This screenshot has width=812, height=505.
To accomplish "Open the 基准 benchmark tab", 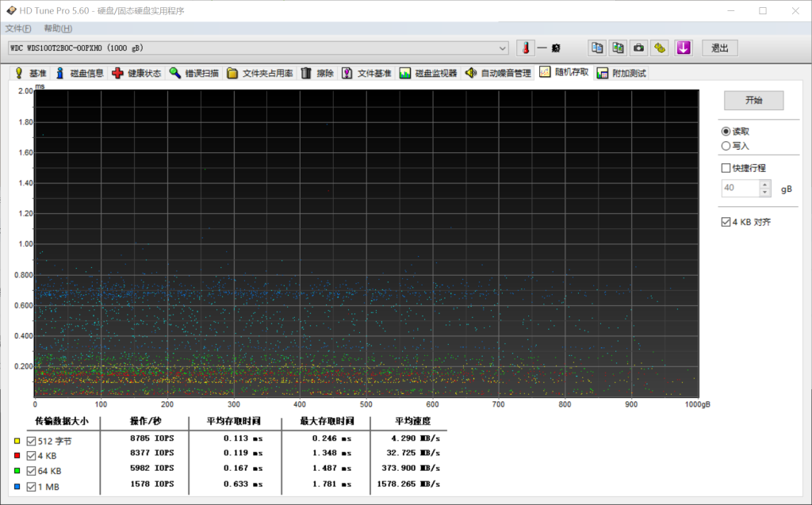I will (31, 73).
